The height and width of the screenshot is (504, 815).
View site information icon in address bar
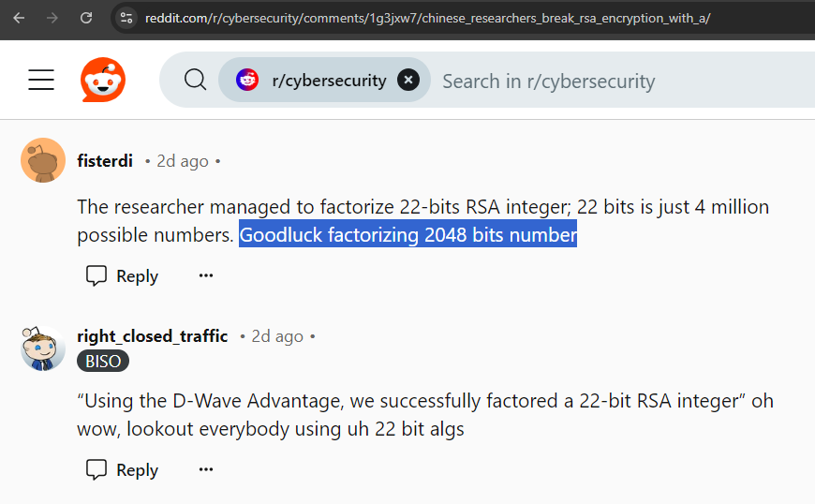[127, 18]
